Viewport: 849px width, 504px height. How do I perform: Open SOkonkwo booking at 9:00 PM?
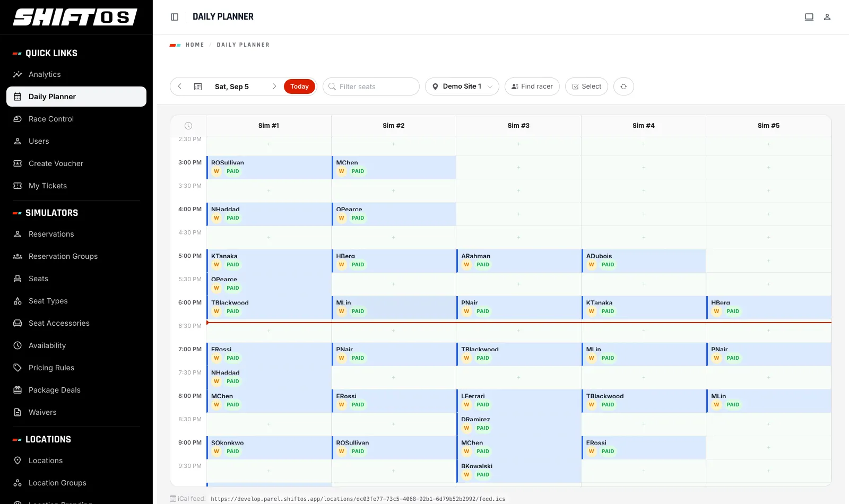[x=268, y=447]
